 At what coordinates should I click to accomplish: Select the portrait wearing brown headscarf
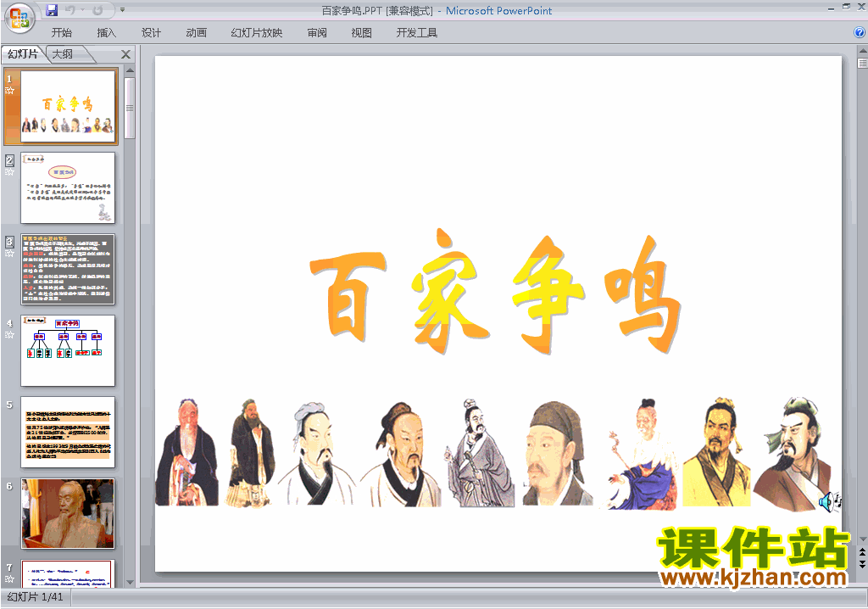(x=556, y=453)
